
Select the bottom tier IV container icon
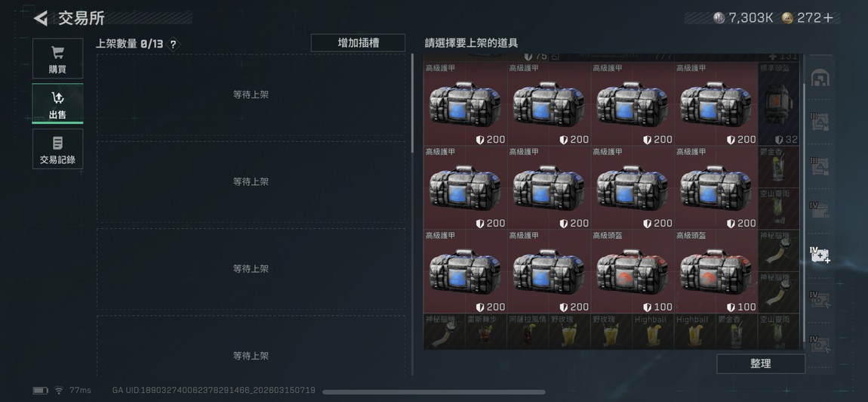click(x=820, y=345)
